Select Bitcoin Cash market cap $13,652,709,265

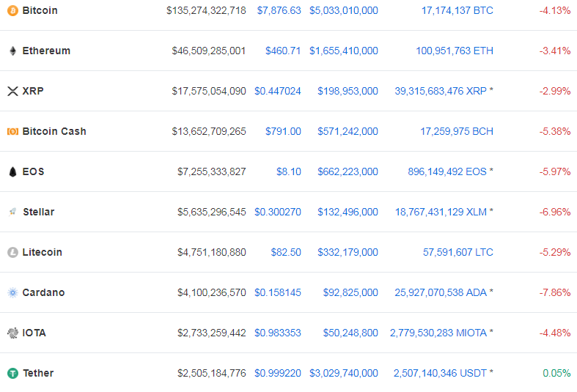(209, 131)
